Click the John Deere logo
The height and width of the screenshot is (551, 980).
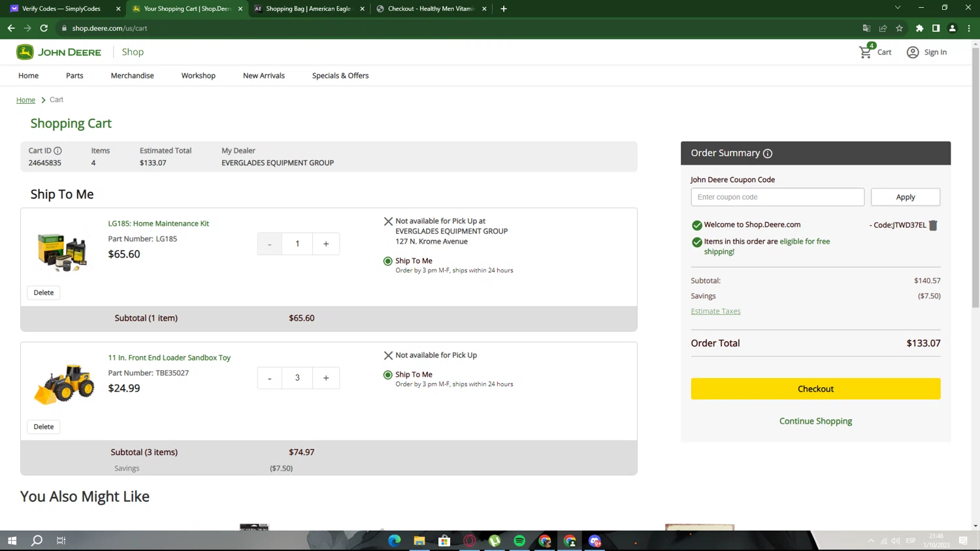59,52
